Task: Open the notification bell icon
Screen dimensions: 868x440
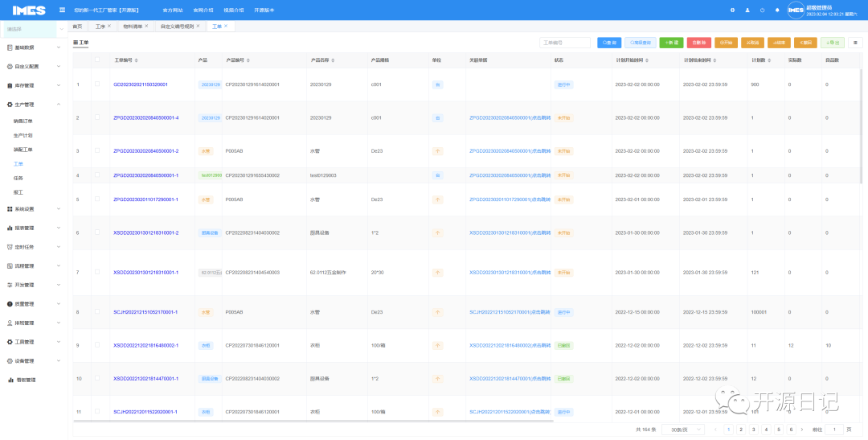Action: [777, 10]
